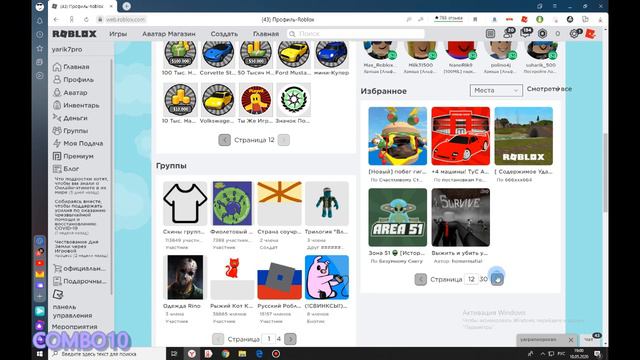Click the Roblox logo in the header

point(74,34)
